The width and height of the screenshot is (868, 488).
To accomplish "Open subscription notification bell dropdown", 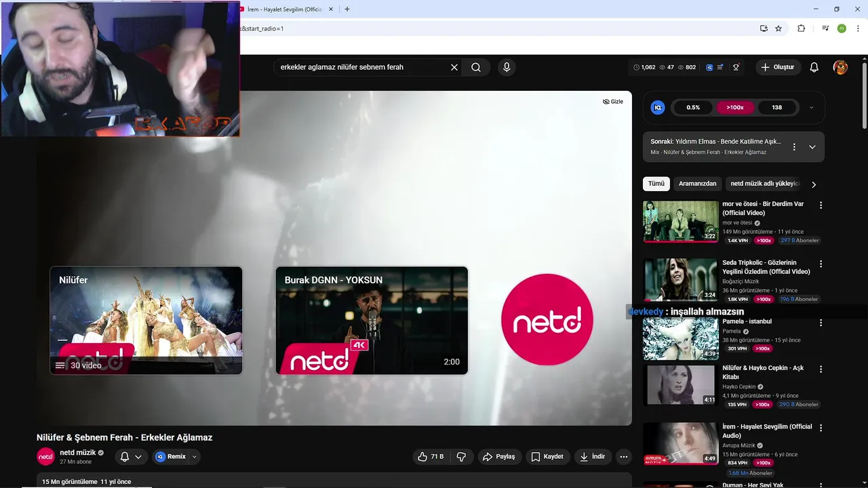I will pos(131,457).
